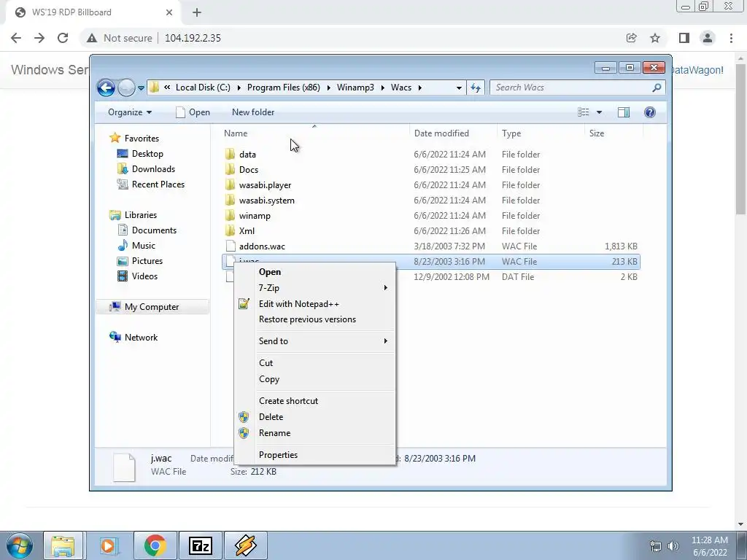Image resolution: width=747 pixels, height=560 pixels.
Task: Click Program Files (x86) breadcrumb
Action: 284,87
